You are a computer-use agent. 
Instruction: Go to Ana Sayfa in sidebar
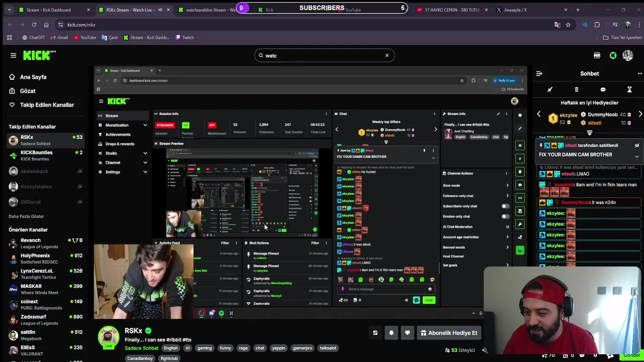33,77
